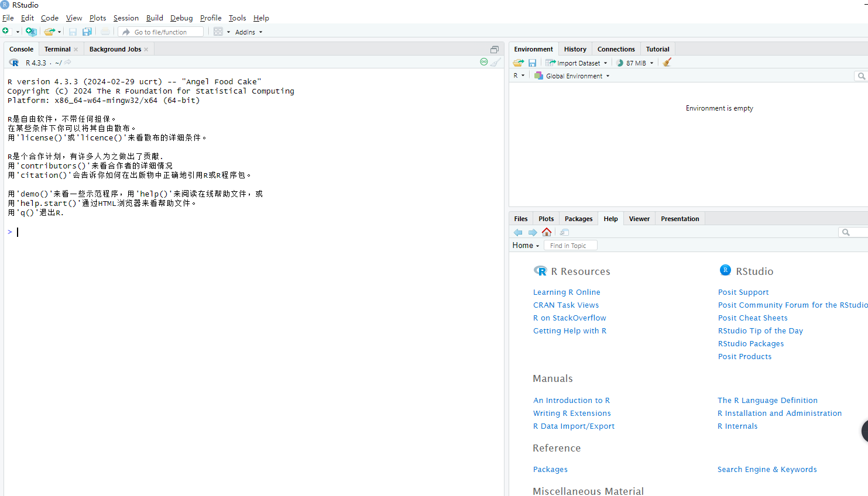This screenshot has width=868, height=496.
Task: Close the Background Jobs tab
Action: tap(146, 50)
